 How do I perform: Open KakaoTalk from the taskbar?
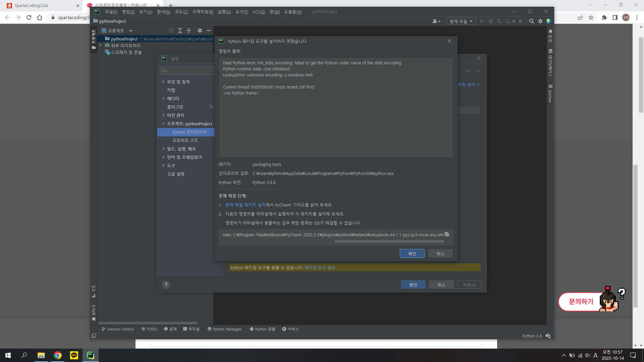74,355
